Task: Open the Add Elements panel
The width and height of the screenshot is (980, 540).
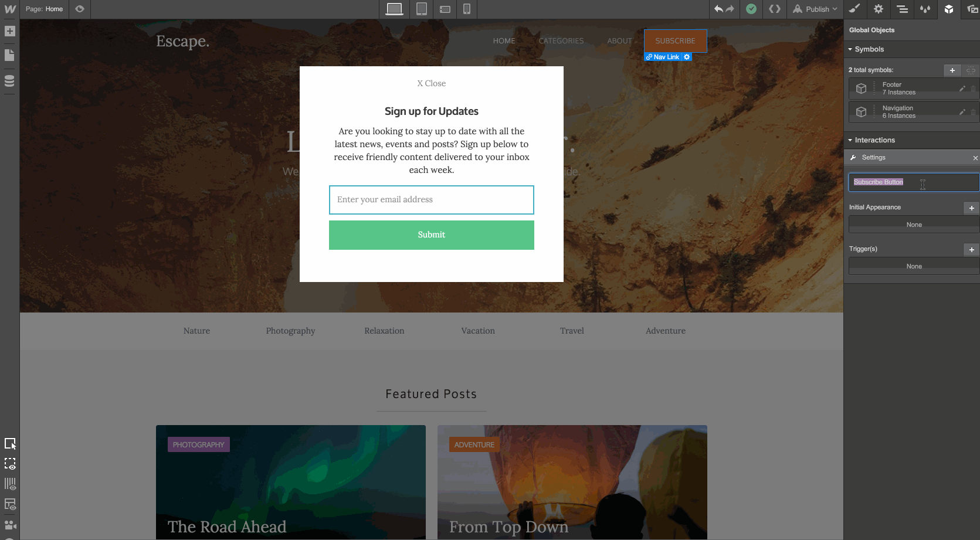Action: [9, 31]
